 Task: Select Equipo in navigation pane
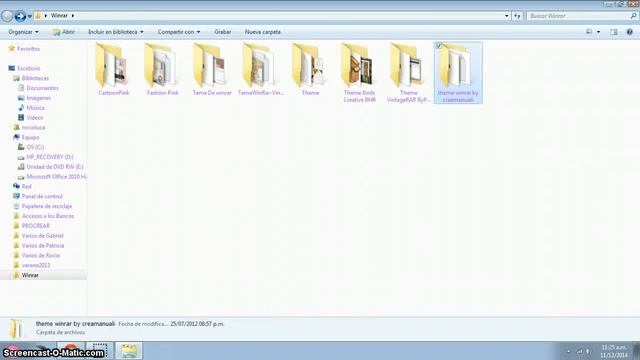(31, 137)
